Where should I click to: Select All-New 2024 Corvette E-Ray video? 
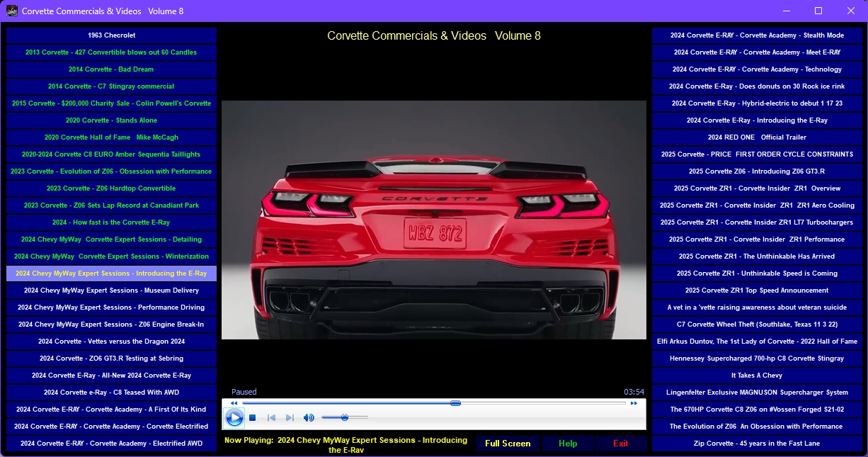111,375
